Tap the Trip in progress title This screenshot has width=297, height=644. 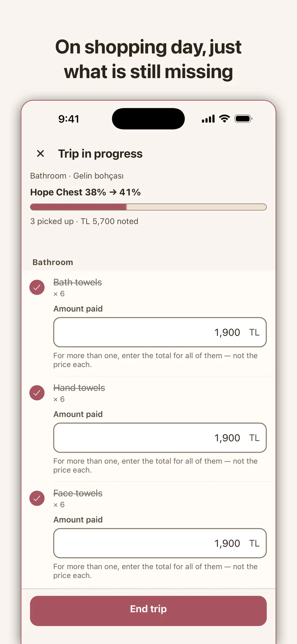click(100, 154)
